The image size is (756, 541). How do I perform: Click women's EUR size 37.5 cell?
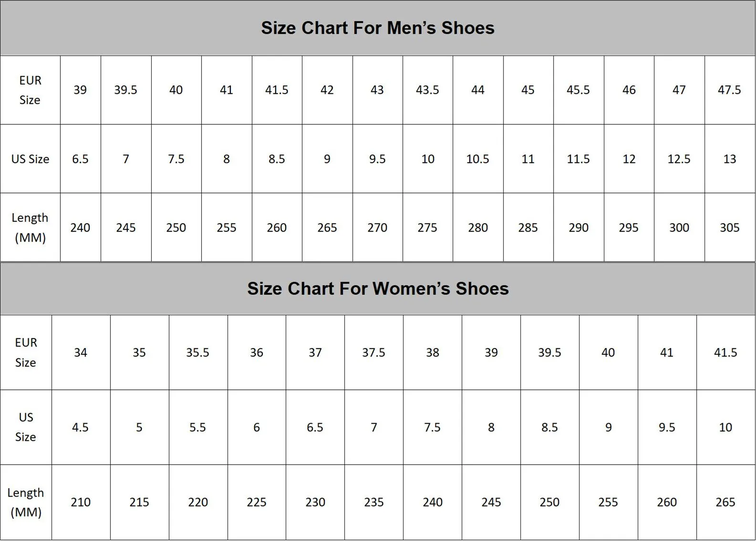pyautogui.click(x=373, y=352)
